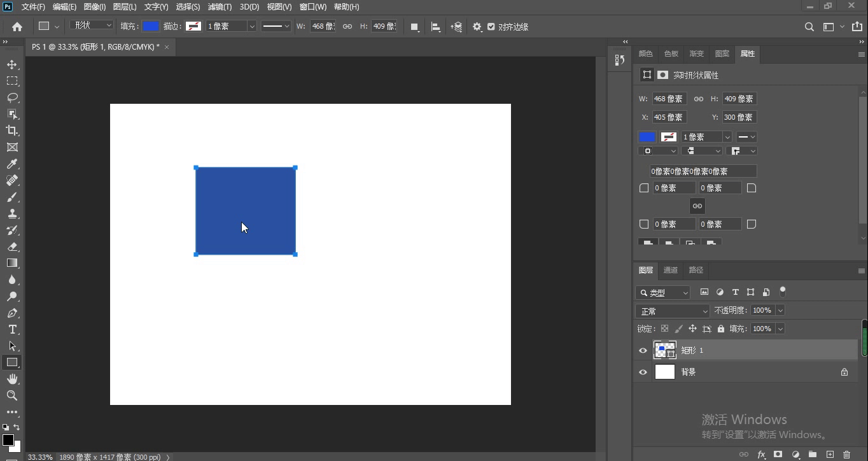The width and height of the screenshot is (868, 461).
Task: Create a new layer
Action: pos(830,455)
